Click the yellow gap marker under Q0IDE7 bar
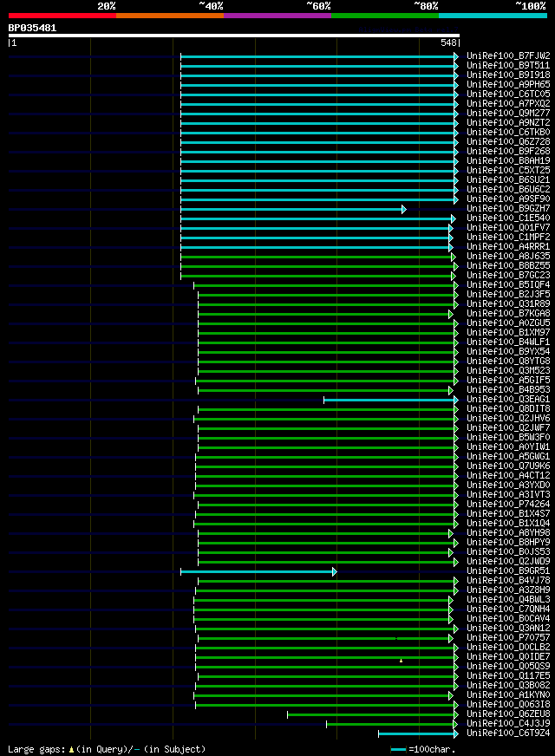The width and height of the screenshot is (555, 756). tap(402, 661)
